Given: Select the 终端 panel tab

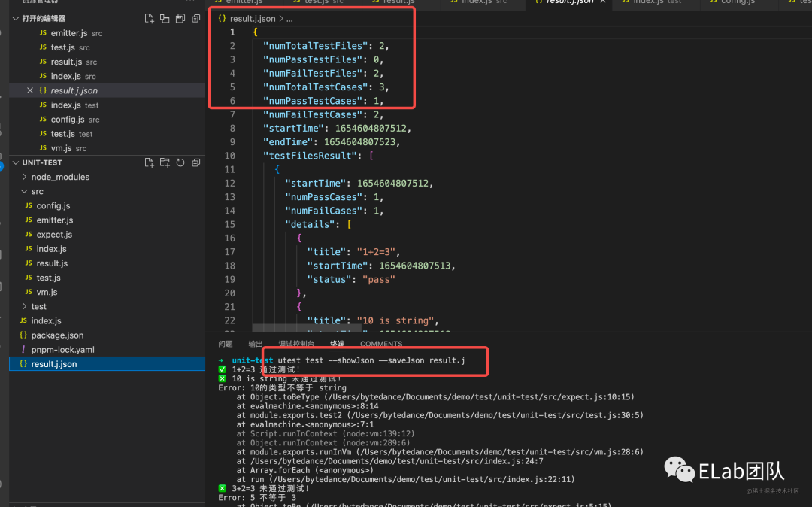Looking at the screenshot, I should 337,344.
